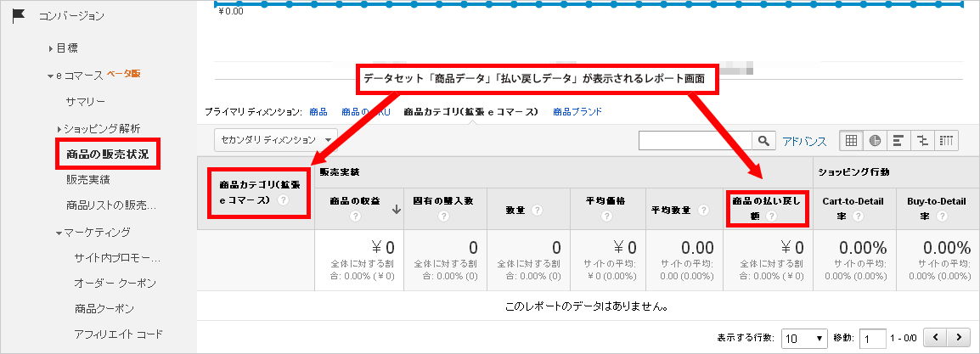Open 販売実績 in the sidebar
The width and height of the screenshot is (980, 354).
pos(87,179)
